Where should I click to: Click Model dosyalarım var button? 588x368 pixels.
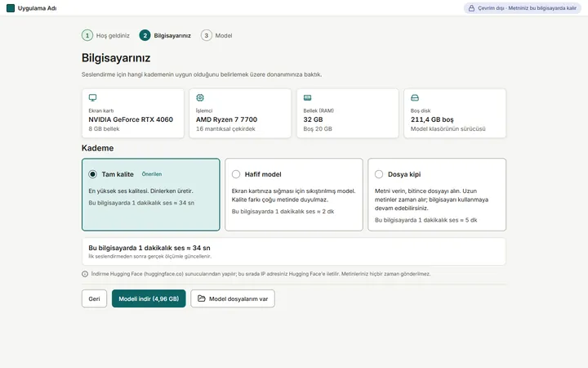(x=233, y=298)
